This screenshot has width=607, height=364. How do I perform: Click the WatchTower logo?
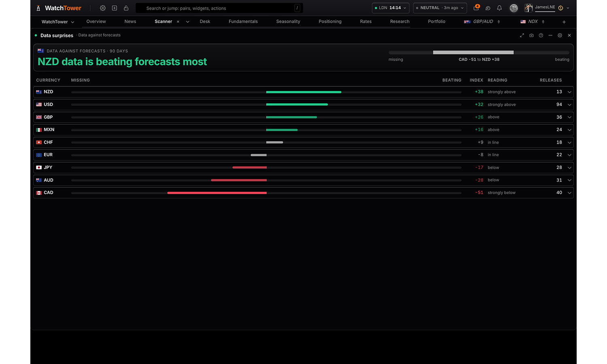(59, 8)
